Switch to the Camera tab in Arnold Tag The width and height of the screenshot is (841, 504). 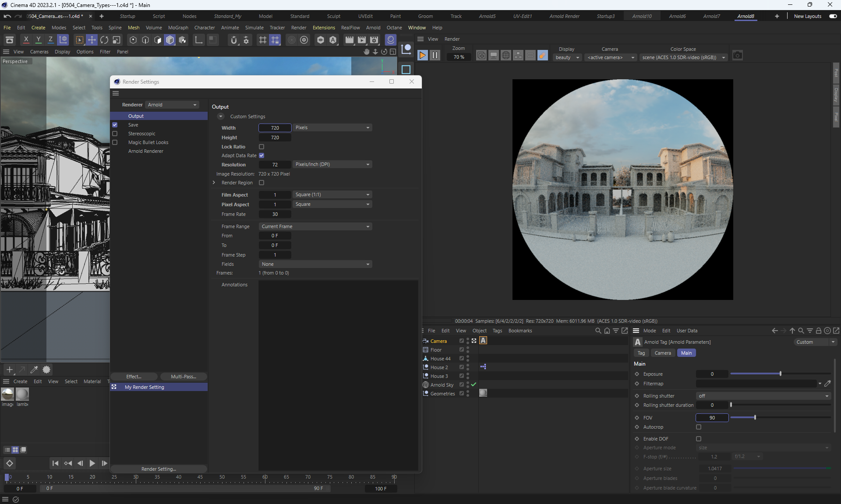click(662, 353)
